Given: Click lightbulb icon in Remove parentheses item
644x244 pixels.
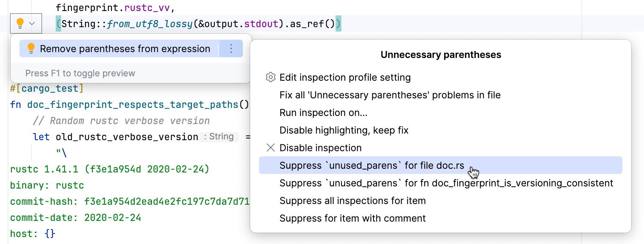Looking at the screenshot, I should click(x=31, y=48).
